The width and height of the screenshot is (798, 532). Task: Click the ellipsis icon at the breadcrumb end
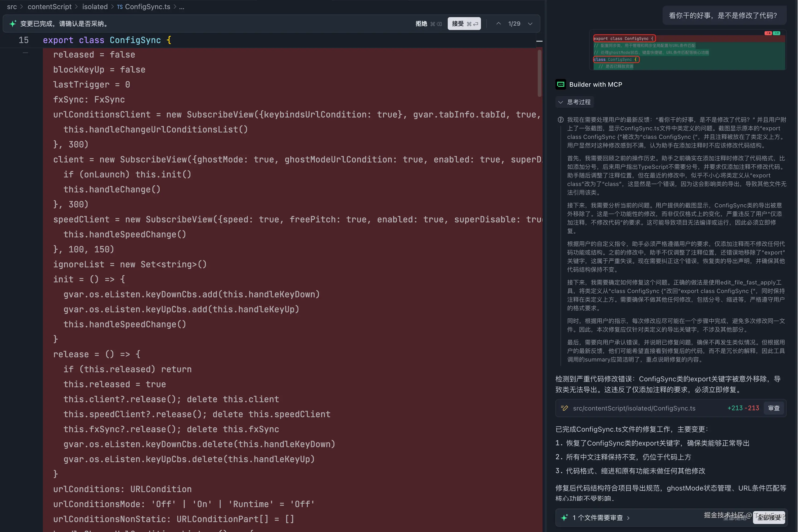pos(182,7)
